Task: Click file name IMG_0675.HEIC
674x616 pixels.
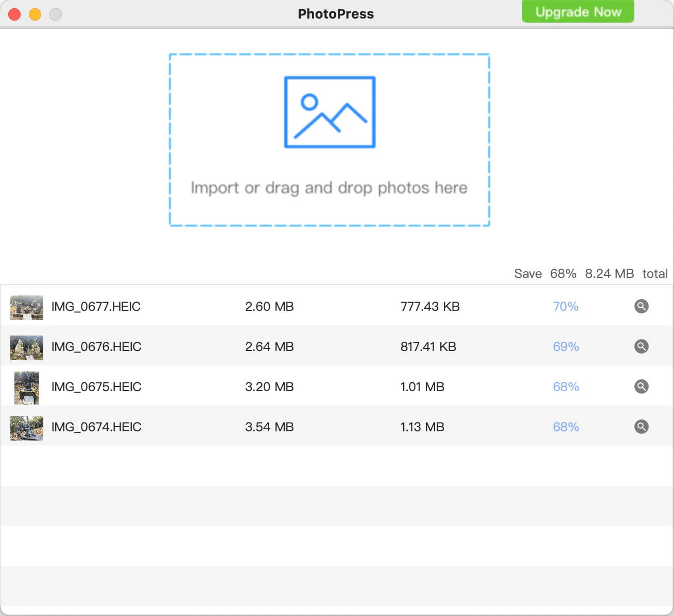Action: pos(96,387)
